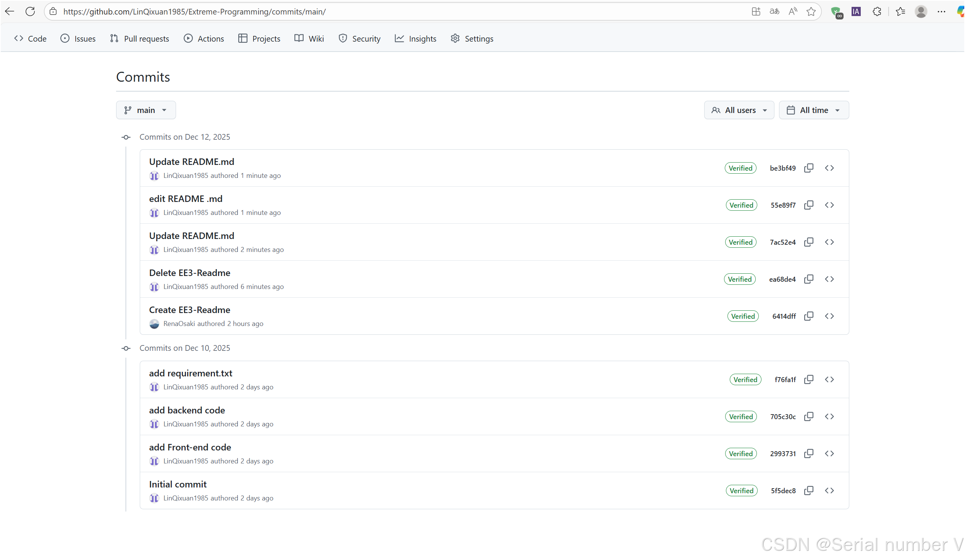
Task: Expand the All time date filter
Action: (x=813, y=110)
